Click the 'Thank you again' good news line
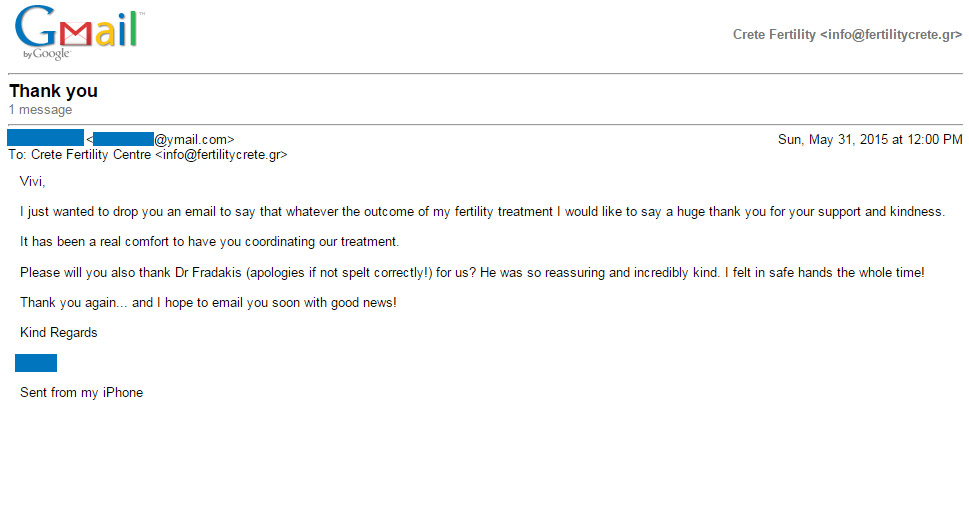Viewport: 969px width, 515px height. point(208,302)
